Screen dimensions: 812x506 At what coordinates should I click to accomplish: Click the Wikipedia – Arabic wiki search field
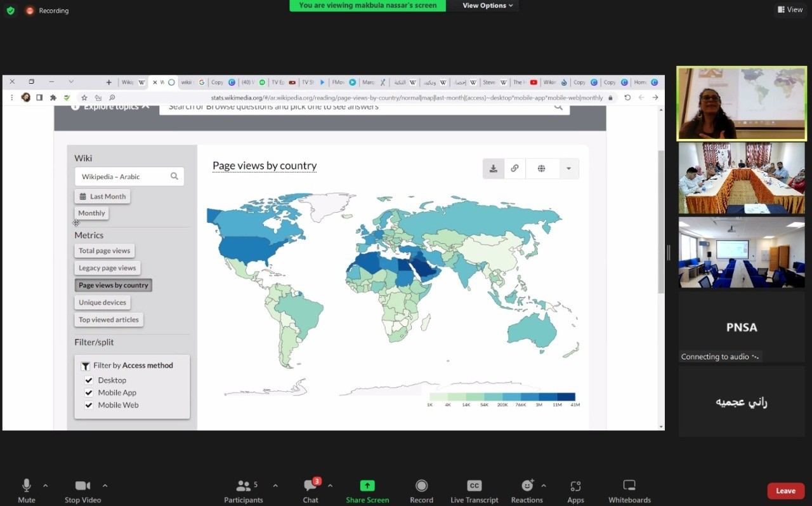[124, 176]
